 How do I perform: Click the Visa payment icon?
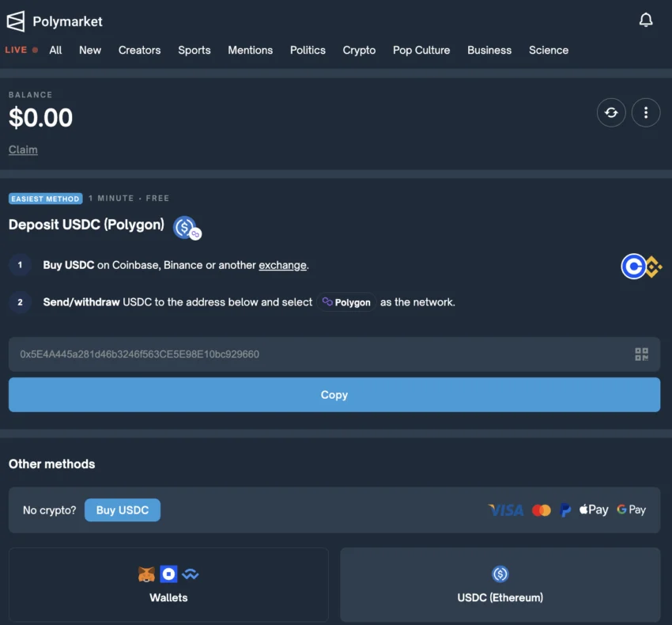coord(506,510)
